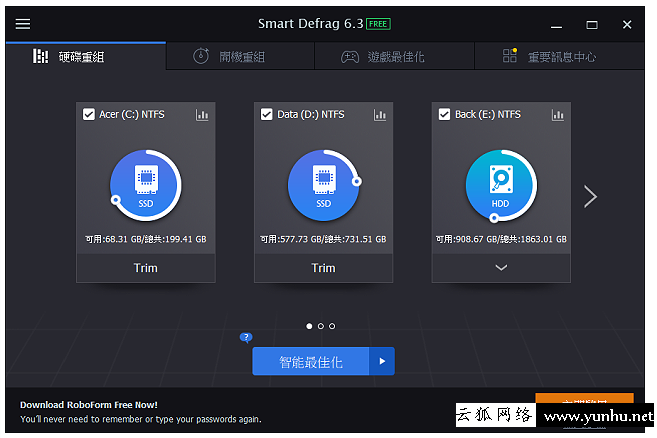Select the first page indicator dot

[309, 326]
